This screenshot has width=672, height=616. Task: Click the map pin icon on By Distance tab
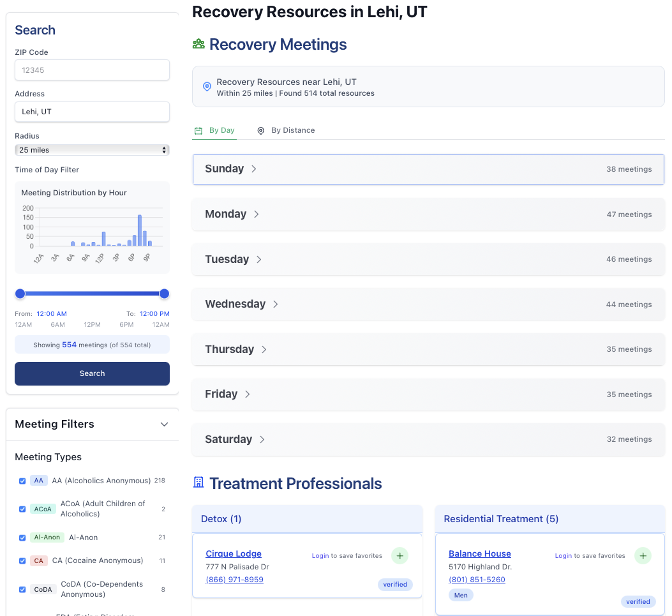tap(261, 130)
